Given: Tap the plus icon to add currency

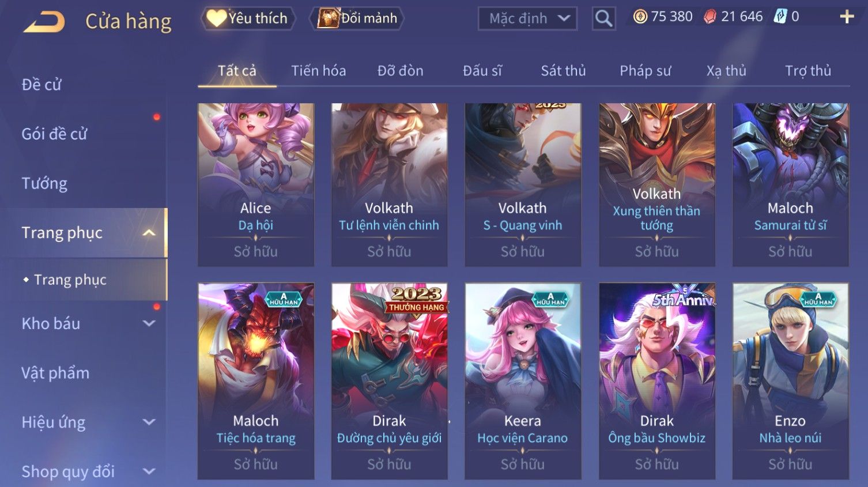Looking at the screenshot, I should (x=847, y=17).
